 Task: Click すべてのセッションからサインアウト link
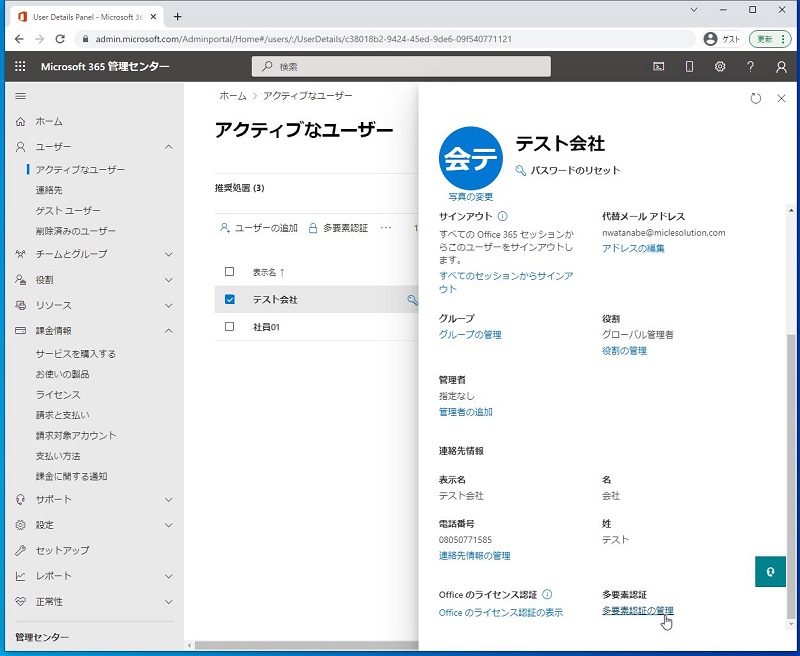click(x=506, y=282)
